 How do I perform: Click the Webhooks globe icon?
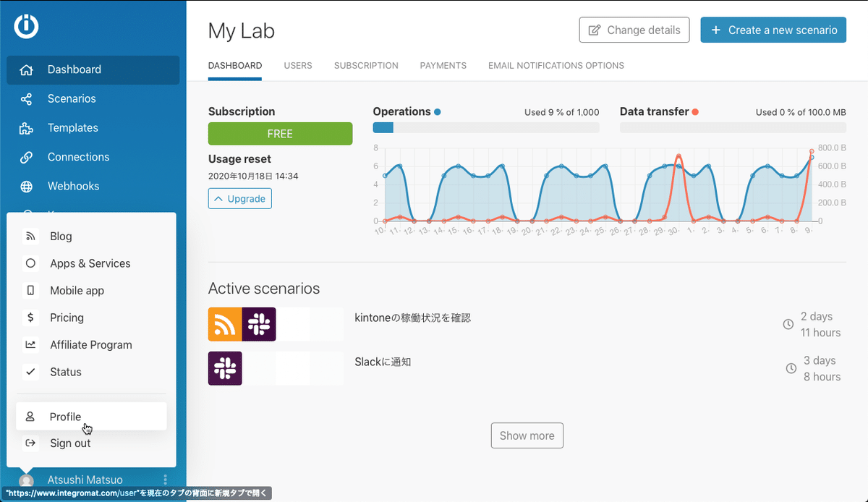(27, 187)
